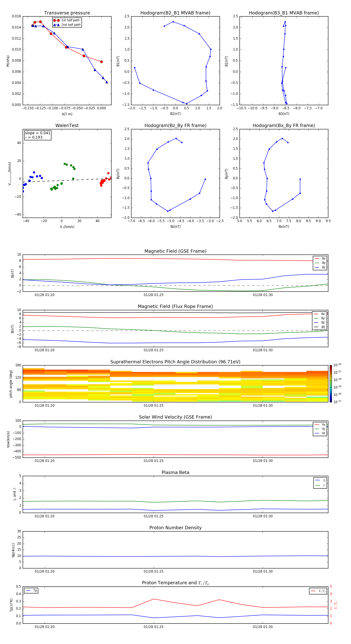
Task: Click '01/28 01:25' under GSE field plot
Action: coord(153,295)
